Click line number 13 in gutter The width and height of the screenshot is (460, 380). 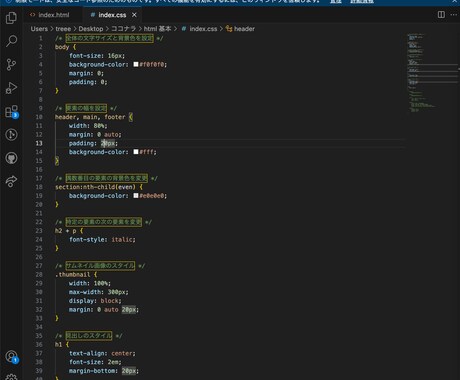pos(39,143)
